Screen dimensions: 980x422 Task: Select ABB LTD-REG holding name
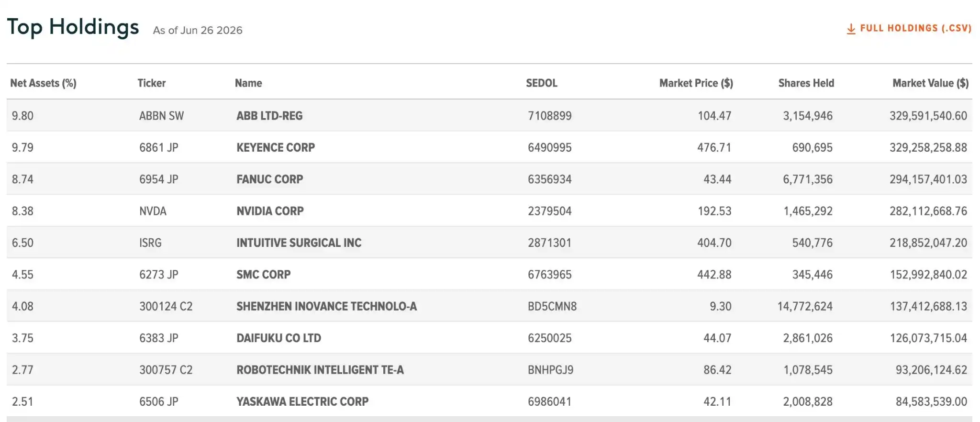click(269, 116)
